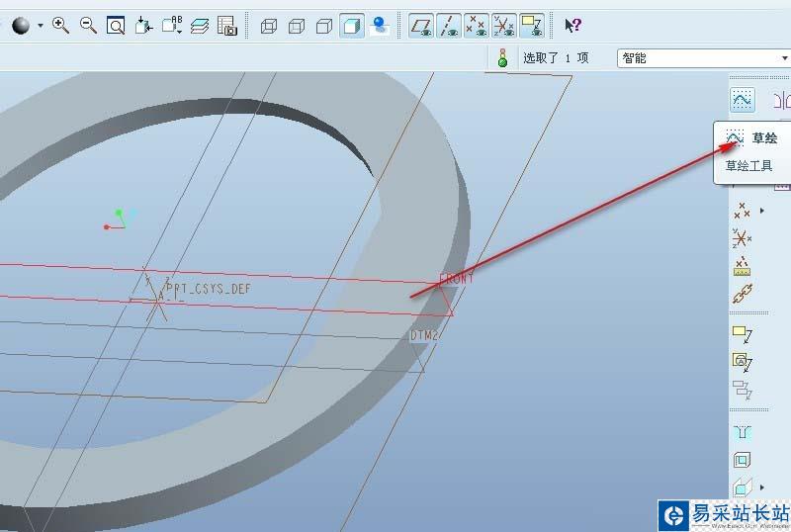Click the Zoom Out magnifier icon
The image size is (791, 532).
point(89,26)
